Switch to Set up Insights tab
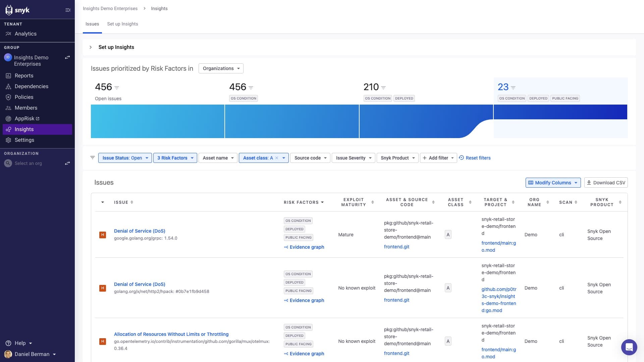 click(x=122, y=24)
